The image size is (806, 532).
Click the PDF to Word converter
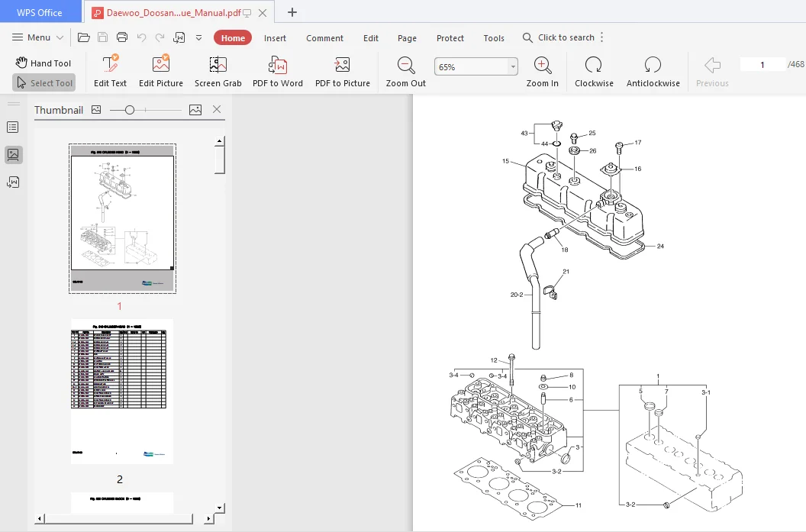pos(278,72)
